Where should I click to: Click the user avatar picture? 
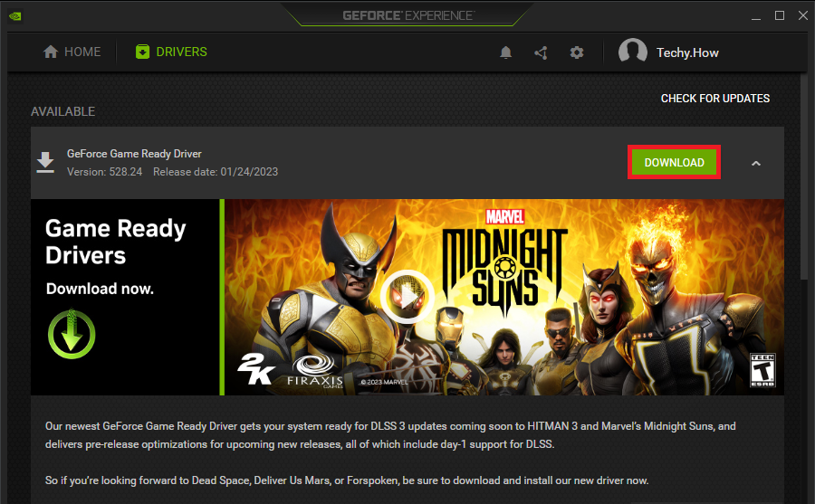click(x=633, y=52)
